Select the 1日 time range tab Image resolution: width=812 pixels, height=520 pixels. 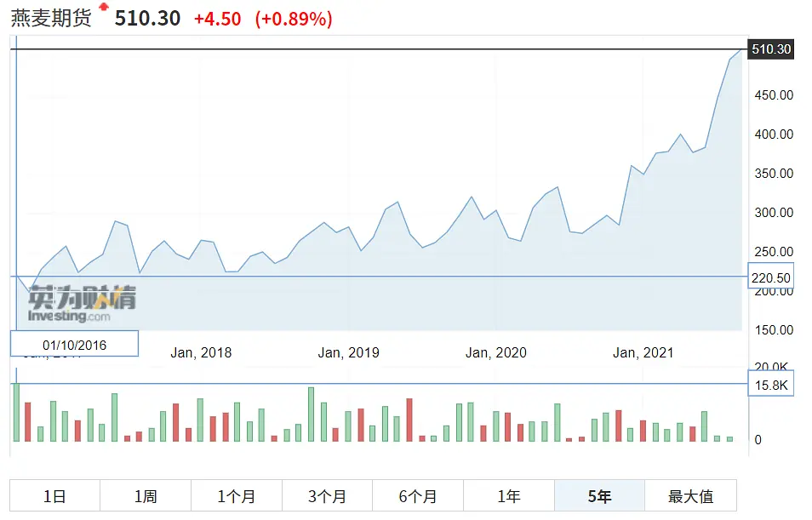(54, 496)
